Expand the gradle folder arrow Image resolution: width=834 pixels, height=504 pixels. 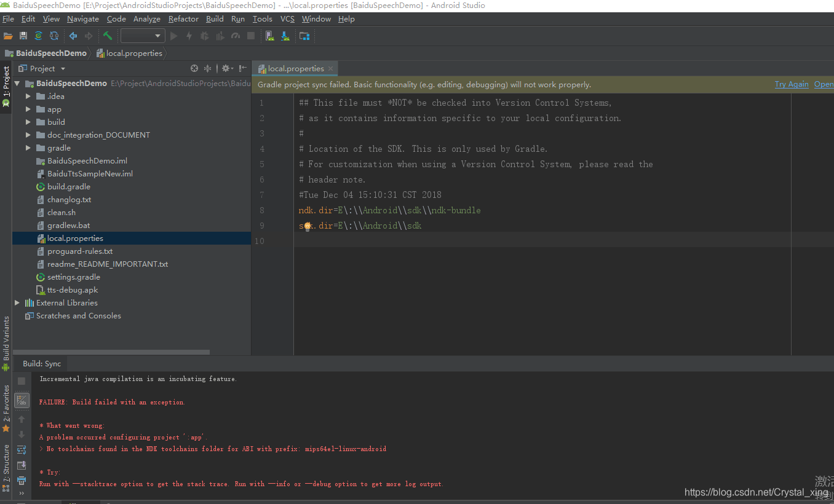tap(28, 148)
